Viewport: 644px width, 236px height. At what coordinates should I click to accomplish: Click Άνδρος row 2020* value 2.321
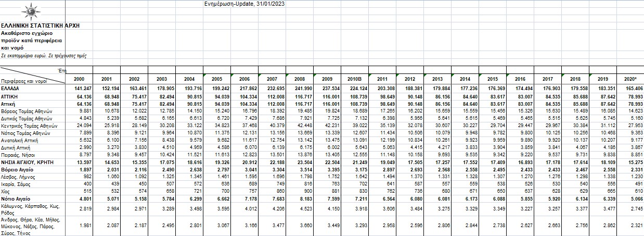636,227
